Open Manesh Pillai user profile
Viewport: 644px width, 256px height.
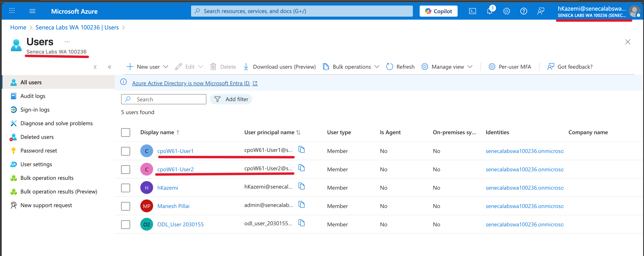[x=173, y=206]
